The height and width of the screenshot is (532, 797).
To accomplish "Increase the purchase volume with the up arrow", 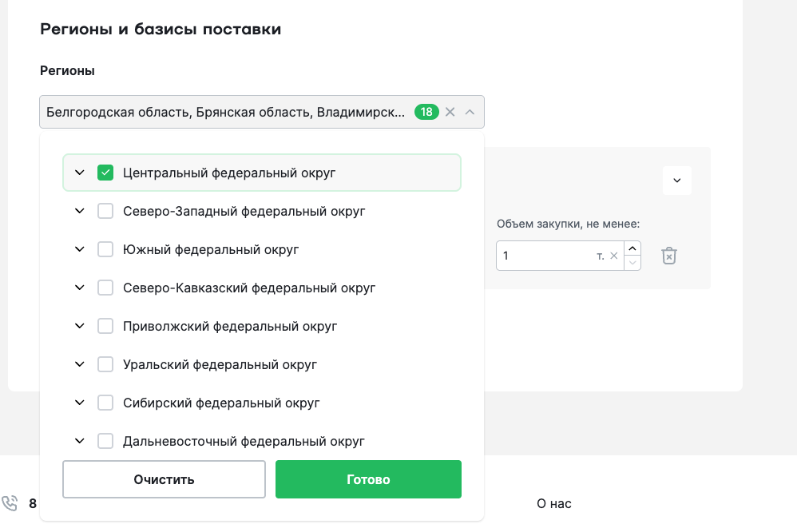I will (632, 248).
